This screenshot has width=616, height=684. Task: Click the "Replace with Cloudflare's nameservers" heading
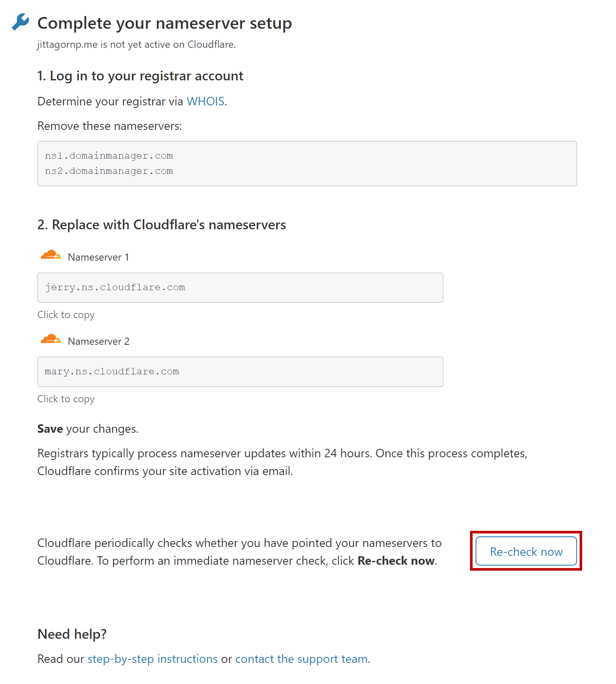tap(162, 225)
